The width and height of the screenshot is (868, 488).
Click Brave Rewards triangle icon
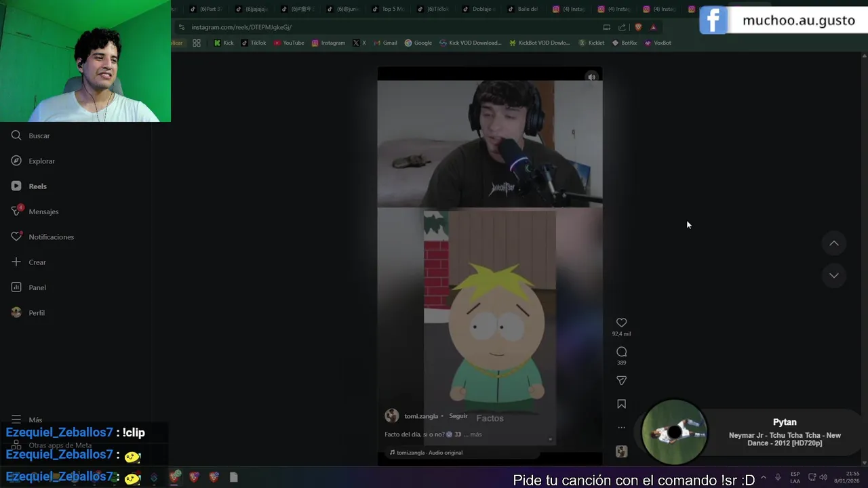[653, 27]
